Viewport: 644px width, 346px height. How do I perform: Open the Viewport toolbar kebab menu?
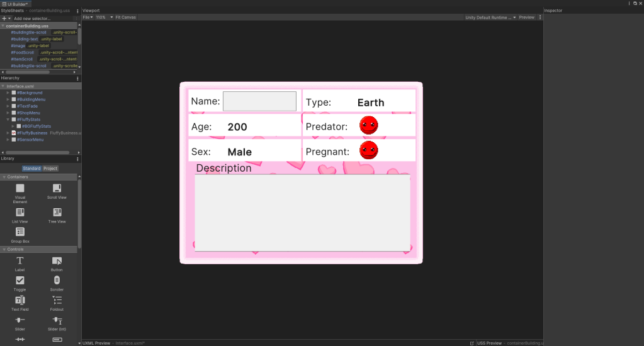(x=540, y=17)
